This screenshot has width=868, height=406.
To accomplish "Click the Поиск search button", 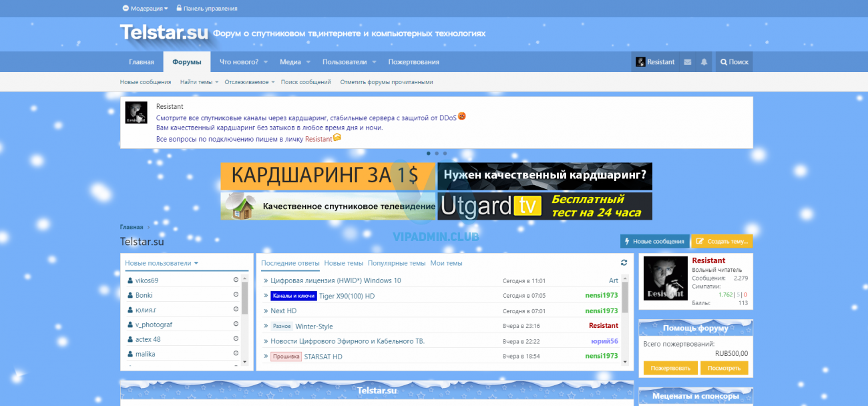I will [734, 62].
